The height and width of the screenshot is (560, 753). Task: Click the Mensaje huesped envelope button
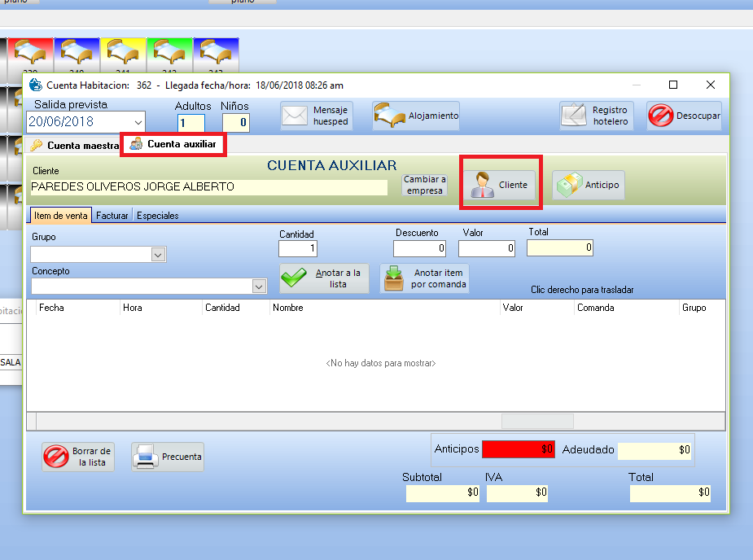(x=315, y=116)
